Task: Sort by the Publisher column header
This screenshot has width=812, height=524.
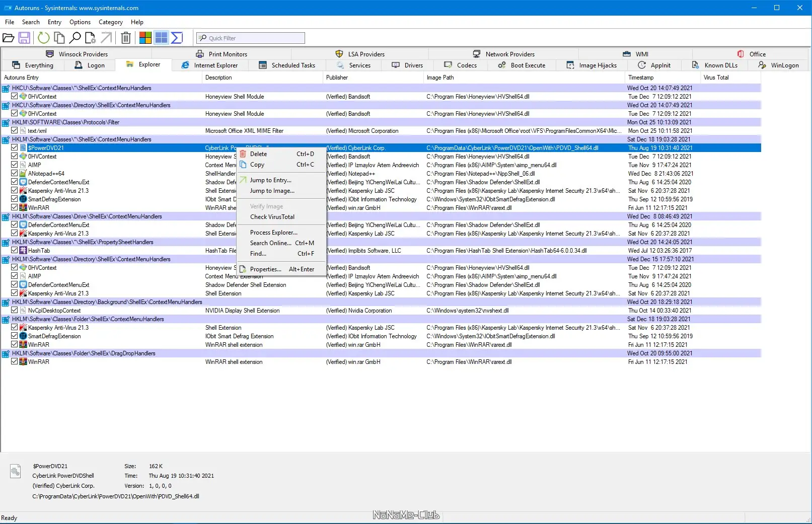Action: click(373, 78)
